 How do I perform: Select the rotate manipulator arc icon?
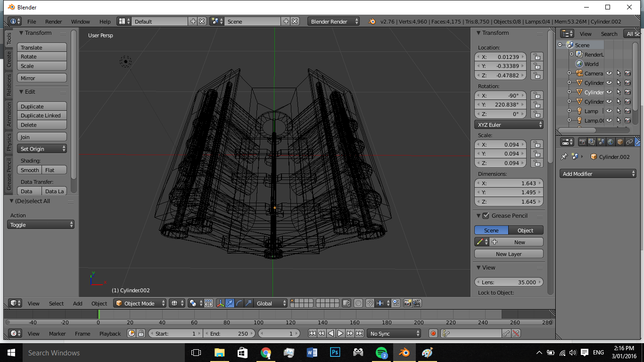pos(239,303)
